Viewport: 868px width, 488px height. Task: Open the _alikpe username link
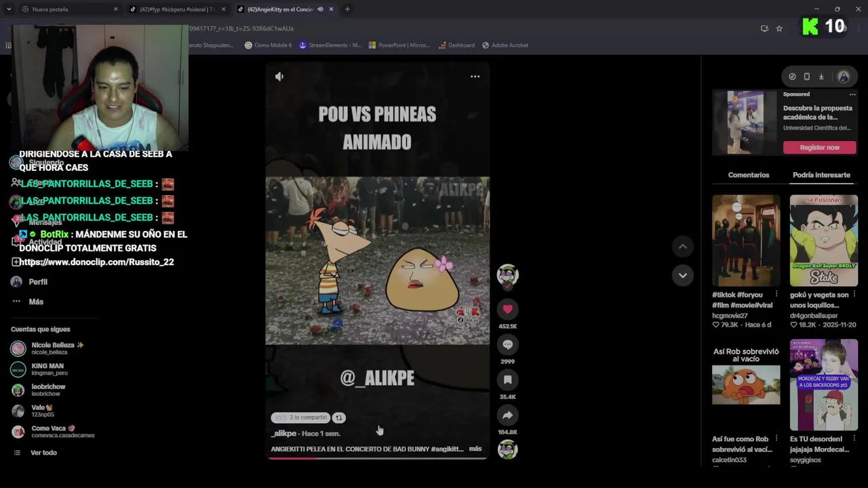coord(283,433)
